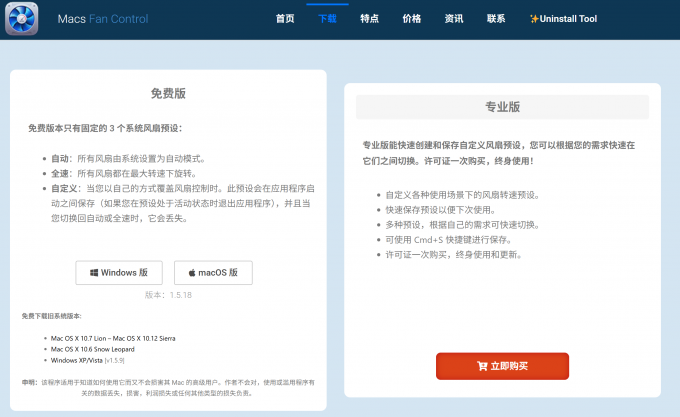Click the Macs Fan Control fan logo icon
680x417 pixels.
click(21, 19)
